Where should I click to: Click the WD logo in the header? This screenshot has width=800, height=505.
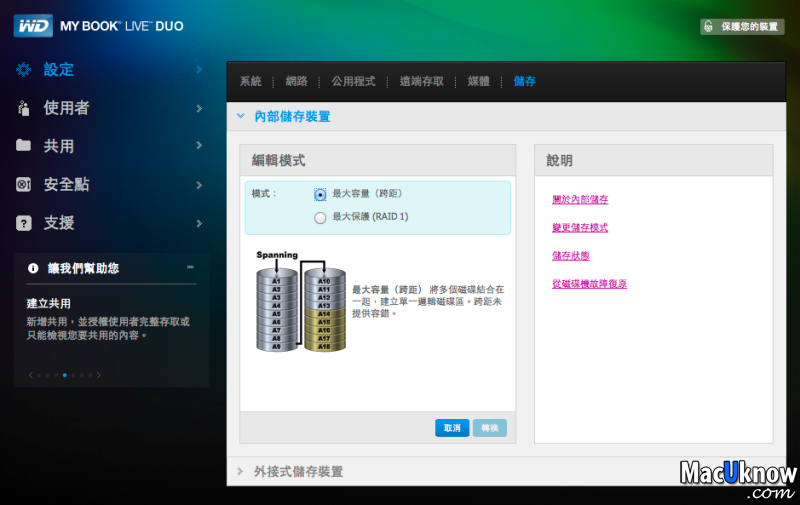pos(33,26)
